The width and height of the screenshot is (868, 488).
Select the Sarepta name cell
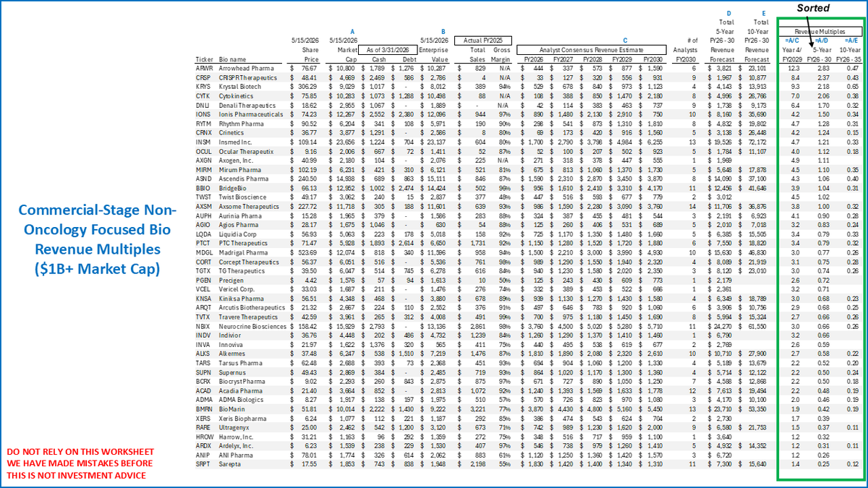point(229,465)
